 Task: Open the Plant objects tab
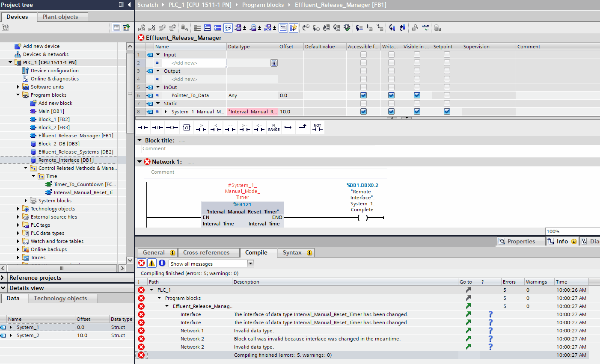(x=60, y=17)
